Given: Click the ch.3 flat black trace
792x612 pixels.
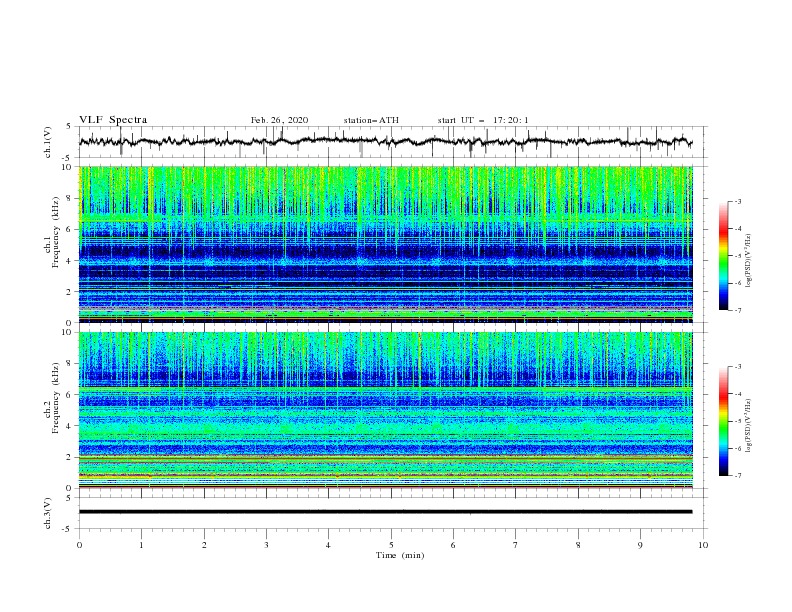Looking at the screenshot, I should tap(386, 512).
